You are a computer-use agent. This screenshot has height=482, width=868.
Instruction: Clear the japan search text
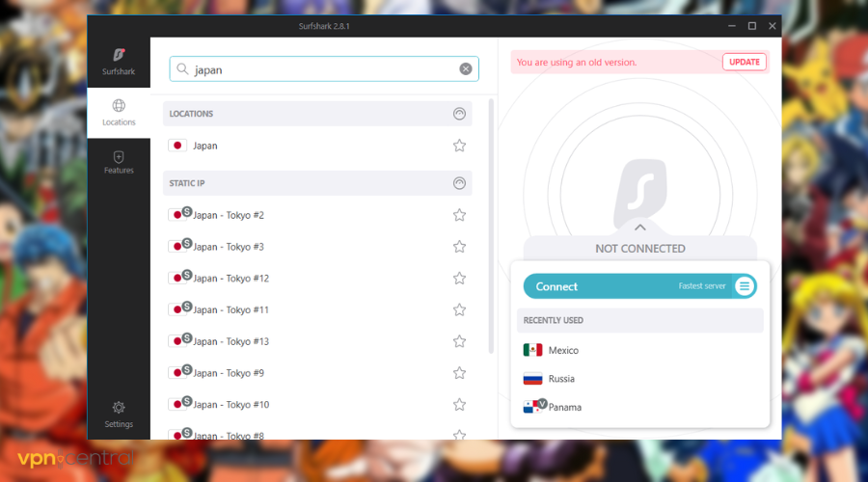[466, 69]
